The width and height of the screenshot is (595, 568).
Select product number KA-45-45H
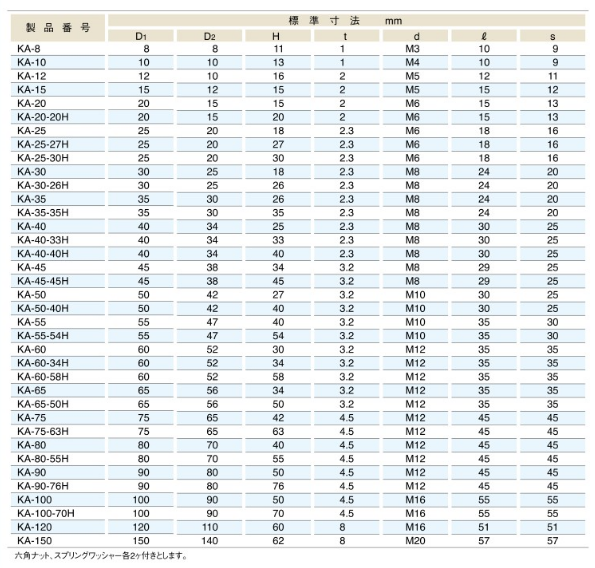pos(43,281)
